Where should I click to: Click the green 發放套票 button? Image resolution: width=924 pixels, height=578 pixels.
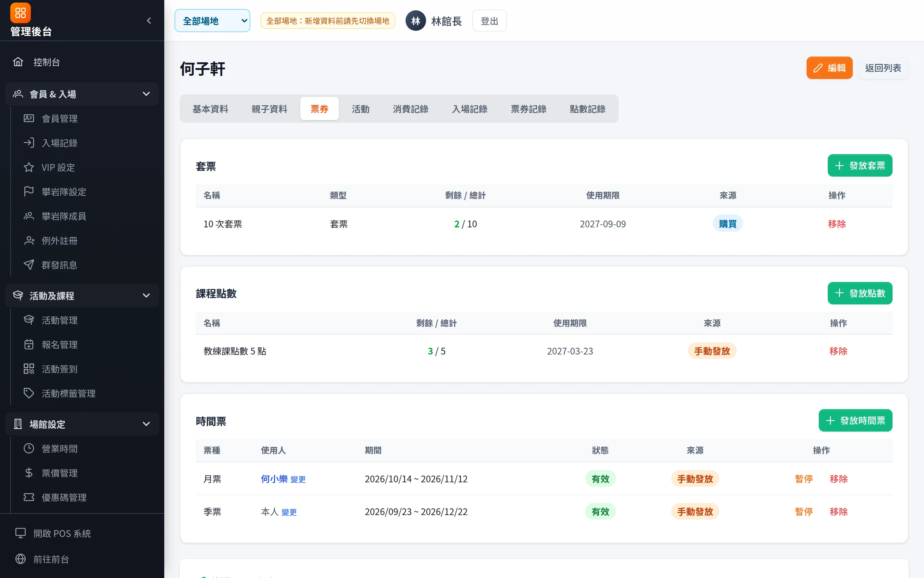pyautogui.click(x=860, y=165)
